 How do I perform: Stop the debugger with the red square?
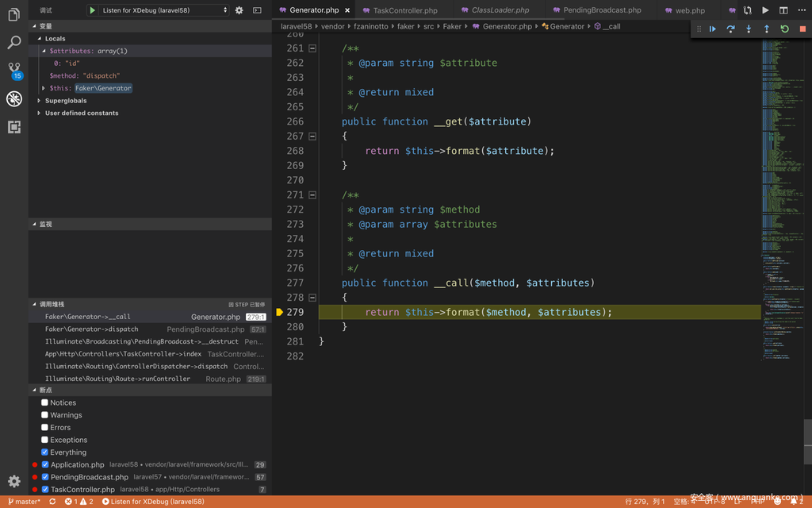point(802,29)
